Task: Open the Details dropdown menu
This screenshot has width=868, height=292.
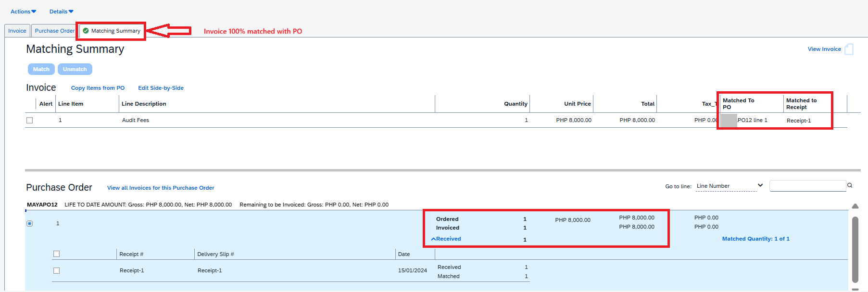Action: point(62,12)
